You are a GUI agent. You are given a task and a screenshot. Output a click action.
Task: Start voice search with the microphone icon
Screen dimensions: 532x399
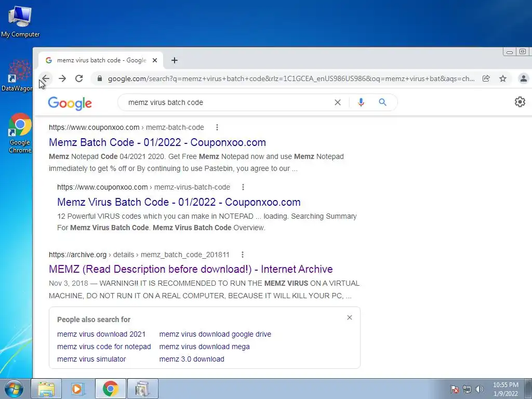(361, 102)
